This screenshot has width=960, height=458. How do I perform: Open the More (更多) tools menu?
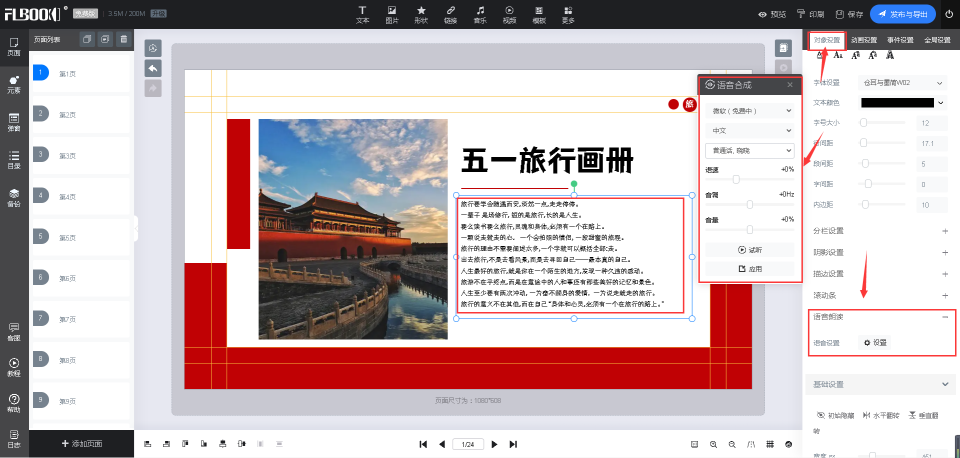pyautogui.click(x=568, y=14)
